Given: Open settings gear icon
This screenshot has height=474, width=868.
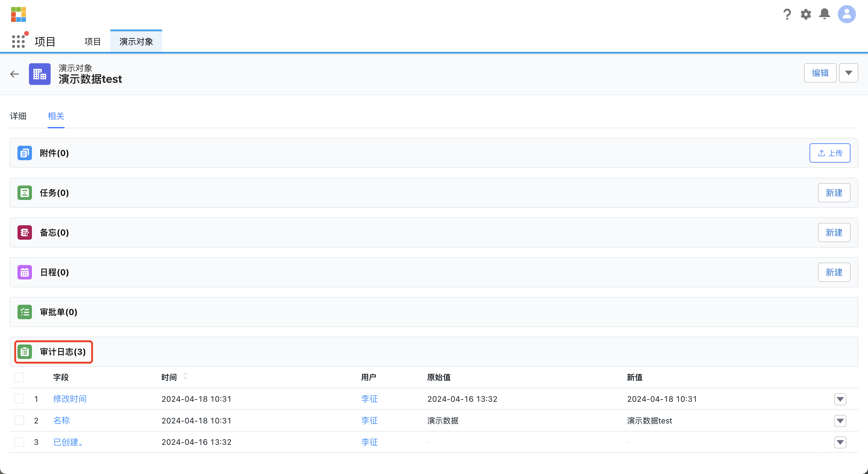Looking at the screenshot, I should (x=806, y=14).
